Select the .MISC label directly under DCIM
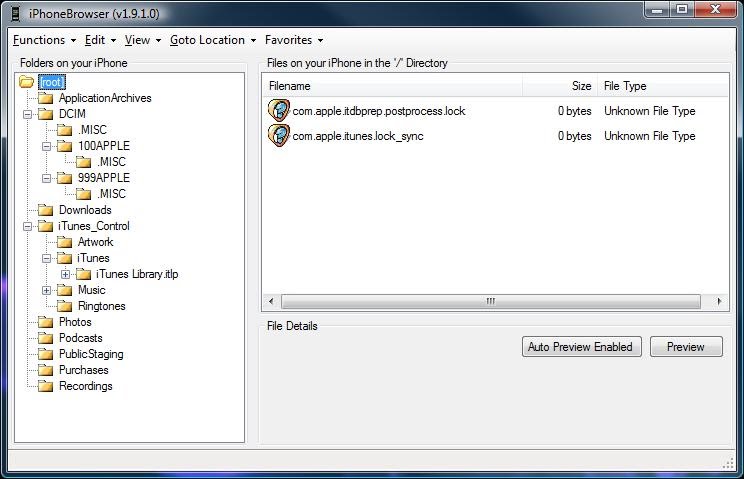Image resolution: width=744 pixels, height=479 pixels. 93,130
